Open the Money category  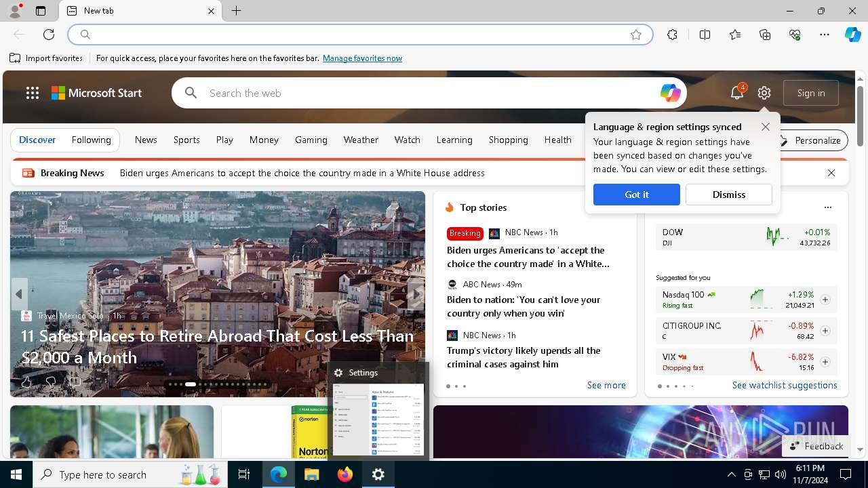coord(264,140)
